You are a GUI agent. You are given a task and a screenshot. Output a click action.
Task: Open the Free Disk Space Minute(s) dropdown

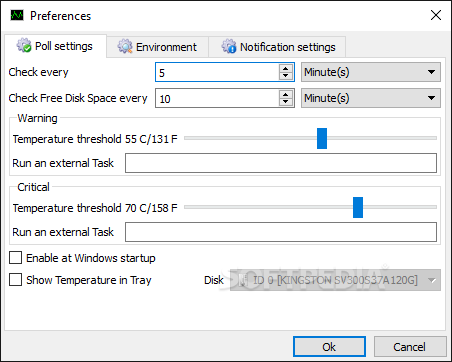point(371,98)
